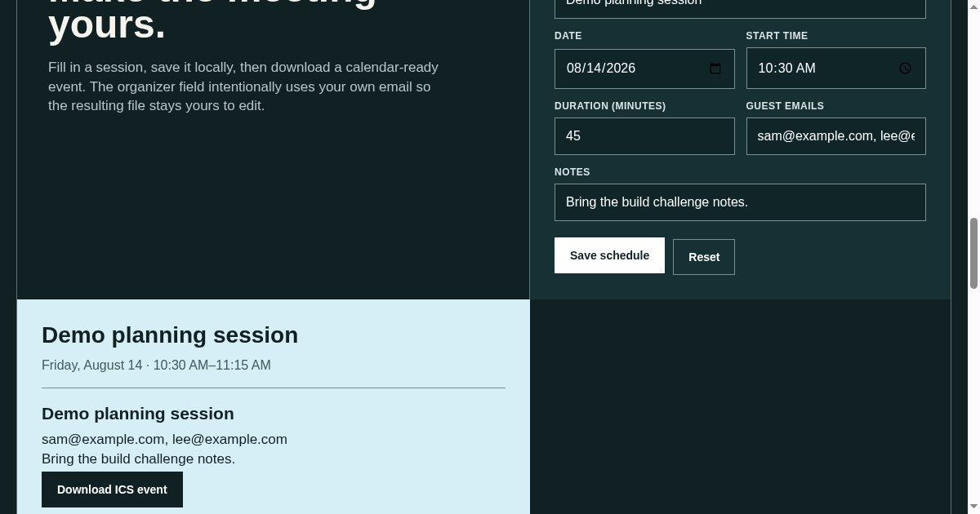The height and width of the screenshot is (514, 980).
Task: Open the start time clock icon
Action: tap(905, 69)
